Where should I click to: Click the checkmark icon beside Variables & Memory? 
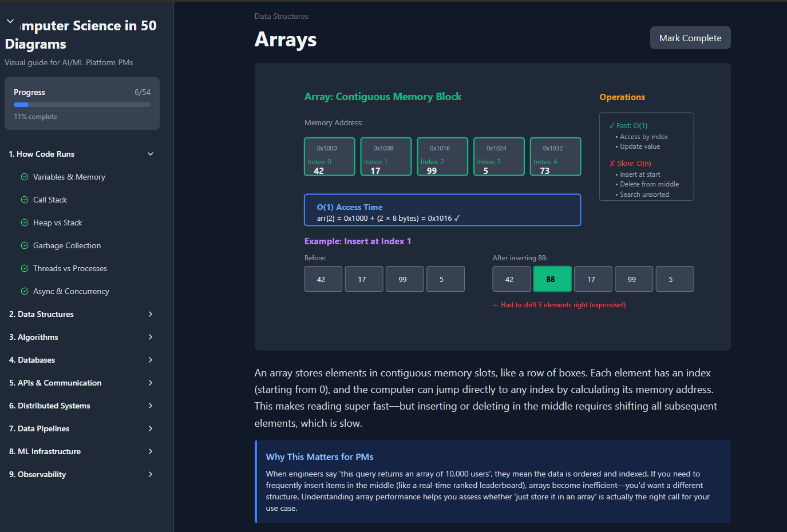25,177
